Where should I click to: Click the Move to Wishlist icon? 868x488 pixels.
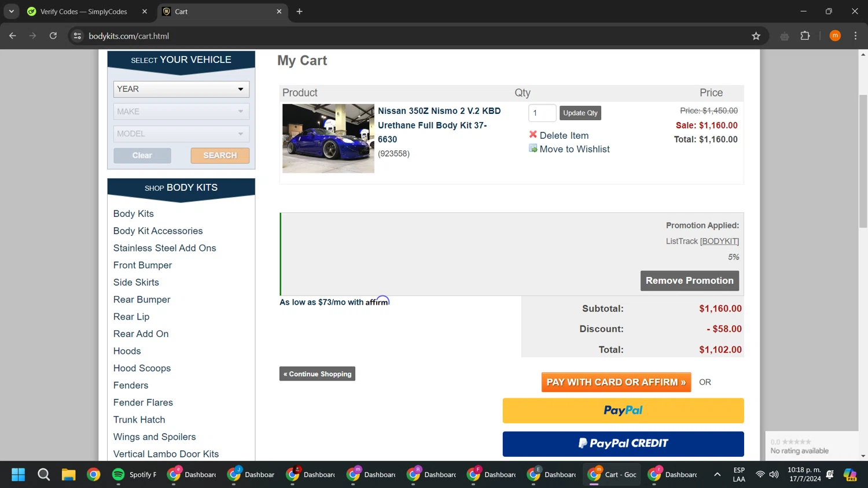(533, 149)
